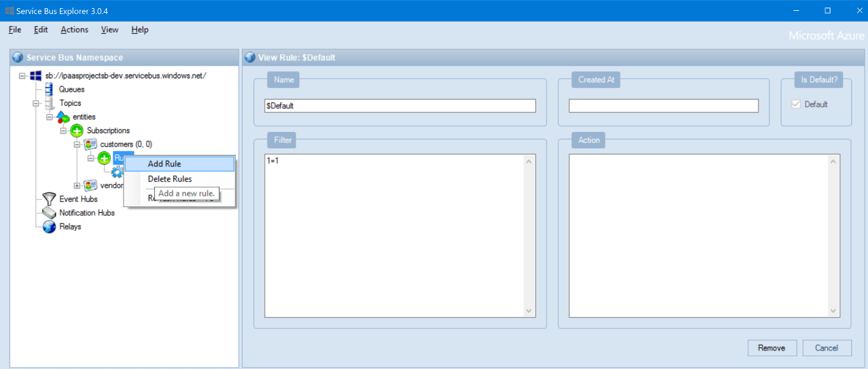Select the Subscriptions tree item label
This screenshot has height=369, width=868.
click(108, 131)
